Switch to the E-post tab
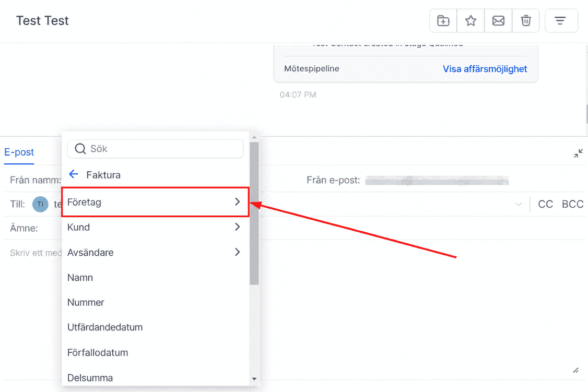 click(x=19, y=152)
